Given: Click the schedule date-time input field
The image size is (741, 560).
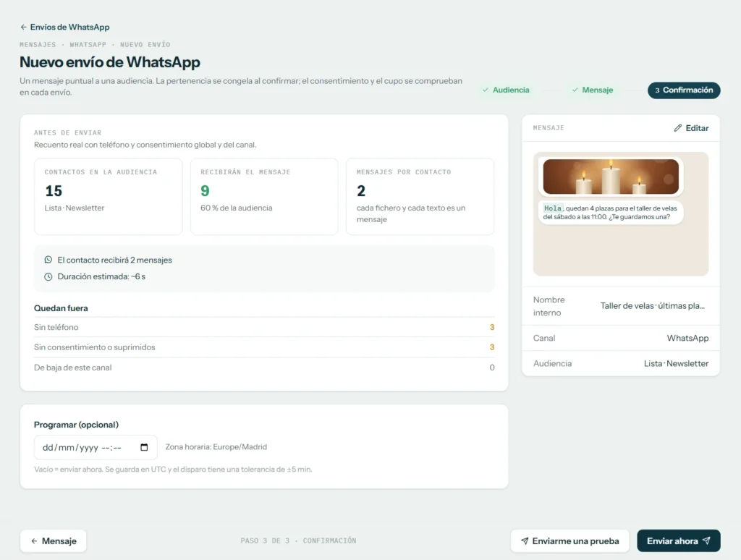Looking at the screenshot, I should click(96, 447).
